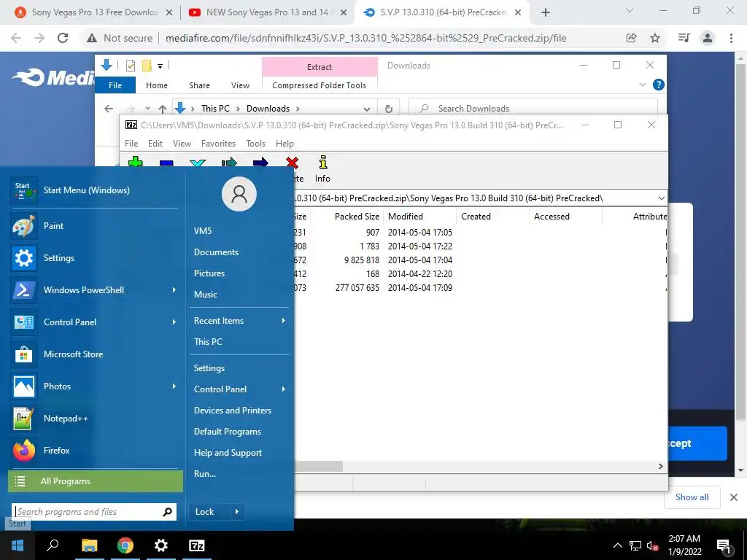
Task: Click the Search Downloads field
Action: tap(533, 109)
